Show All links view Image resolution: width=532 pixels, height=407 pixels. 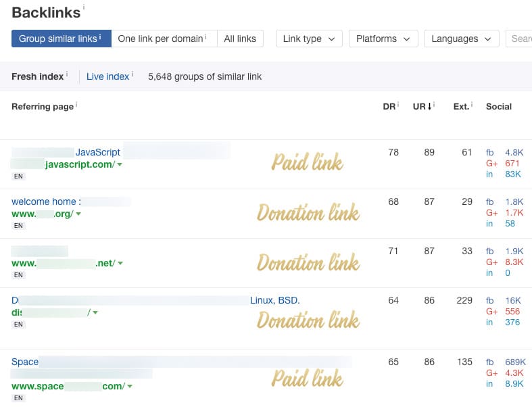pyautogui.click(x=240, y=39)
